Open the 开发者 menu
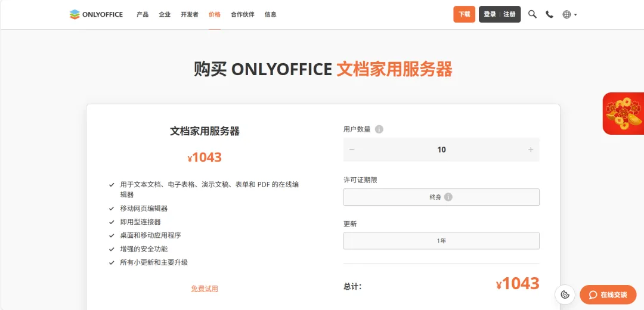 tap(190, 14)
